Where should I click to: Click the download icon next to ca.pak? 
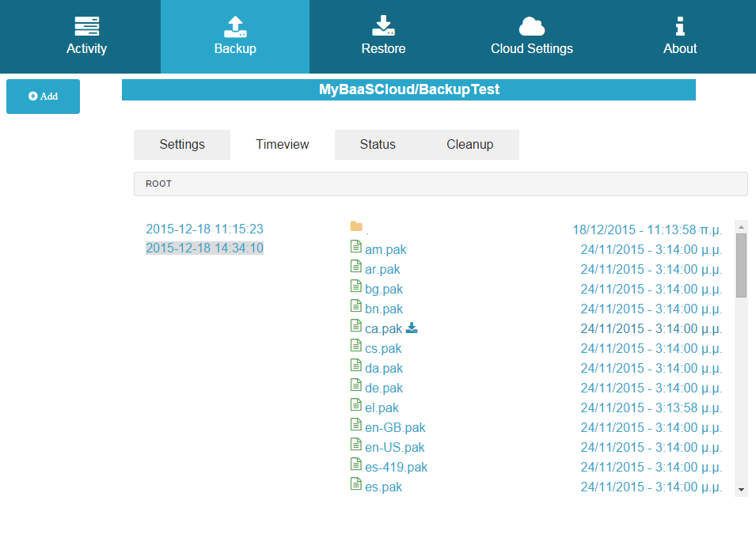point(412,328)
